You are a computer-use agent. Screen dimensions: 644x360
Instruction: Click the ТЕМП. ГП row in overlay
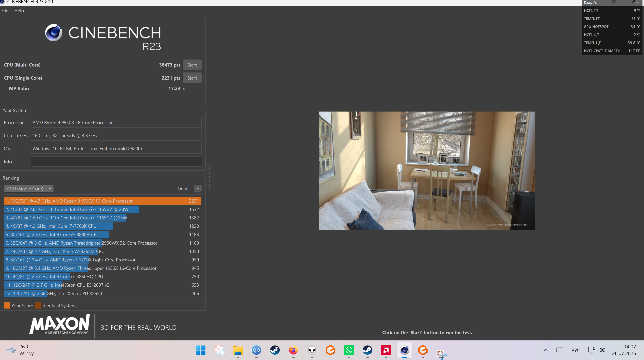(x=612, y=19)
